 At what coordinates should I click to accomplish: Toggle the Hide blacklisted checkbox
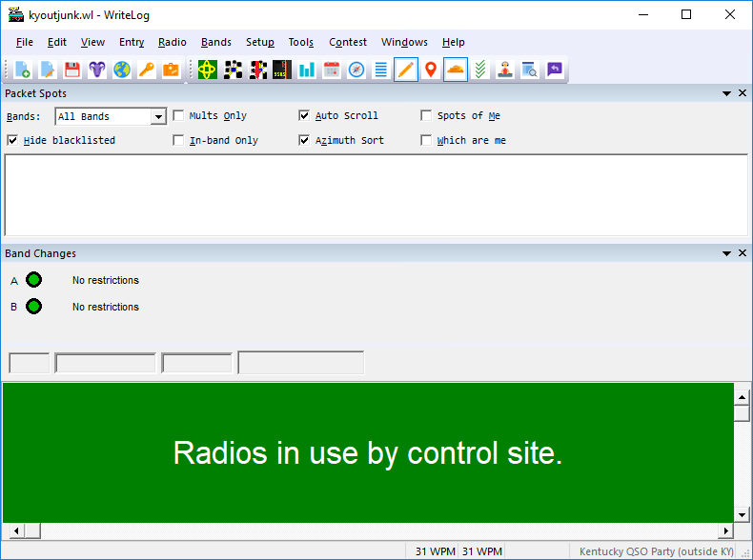pos(12,140)
